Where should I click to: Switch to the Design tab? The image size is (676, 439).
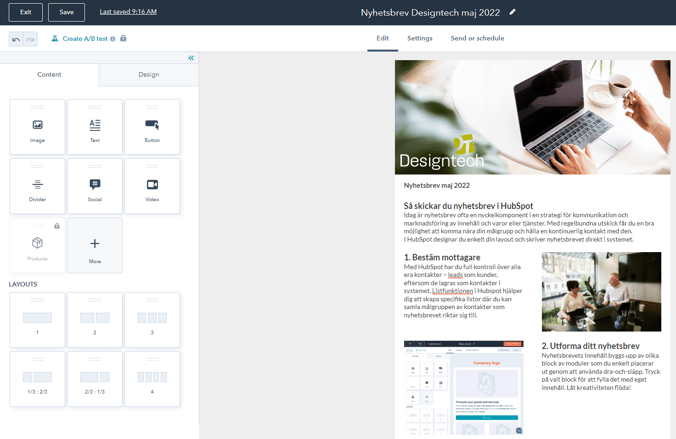[148, 75]
